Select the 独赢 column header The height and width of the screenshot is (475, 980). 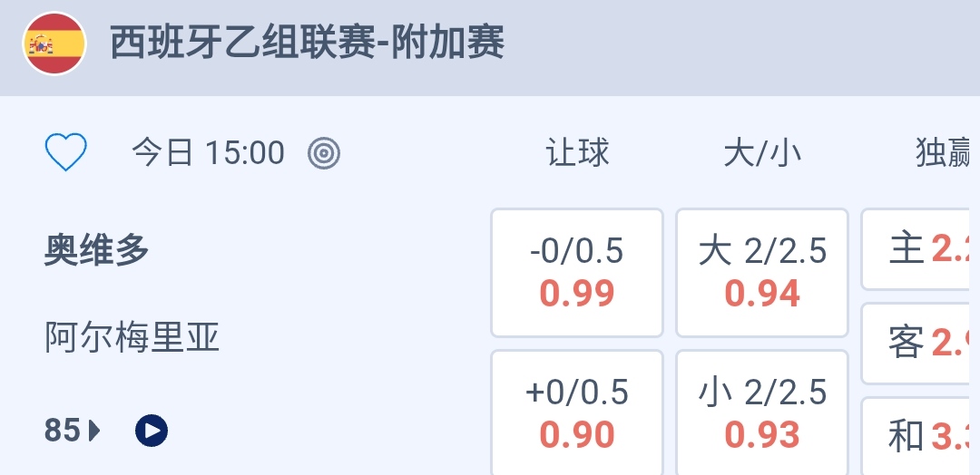[944, 153]
